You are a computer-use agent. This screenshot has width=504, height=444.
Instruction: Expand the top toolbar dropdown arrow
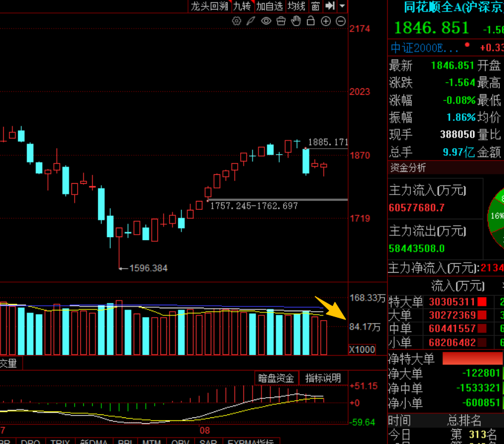[342, 6]
